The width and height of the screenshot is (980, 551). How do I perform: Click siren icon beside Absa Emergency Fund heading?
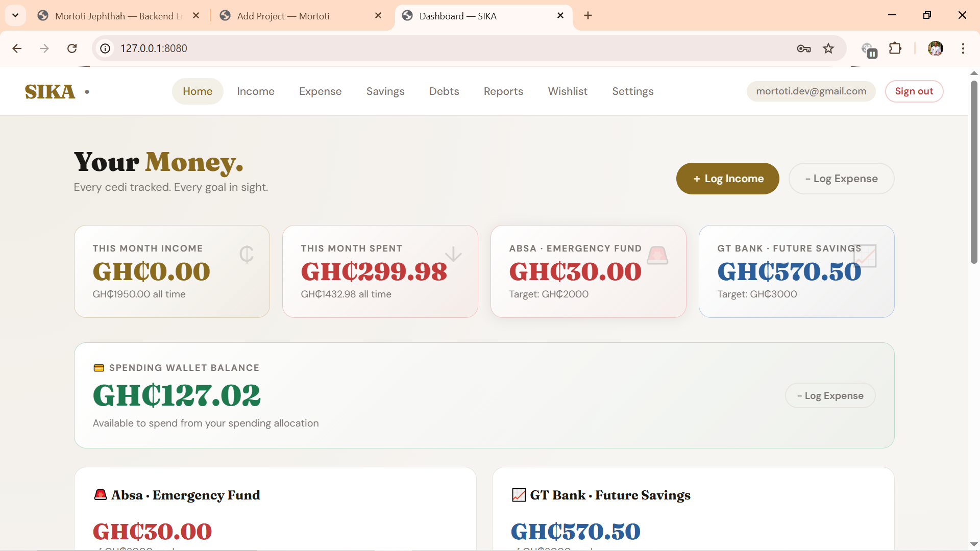coord(101,495)
